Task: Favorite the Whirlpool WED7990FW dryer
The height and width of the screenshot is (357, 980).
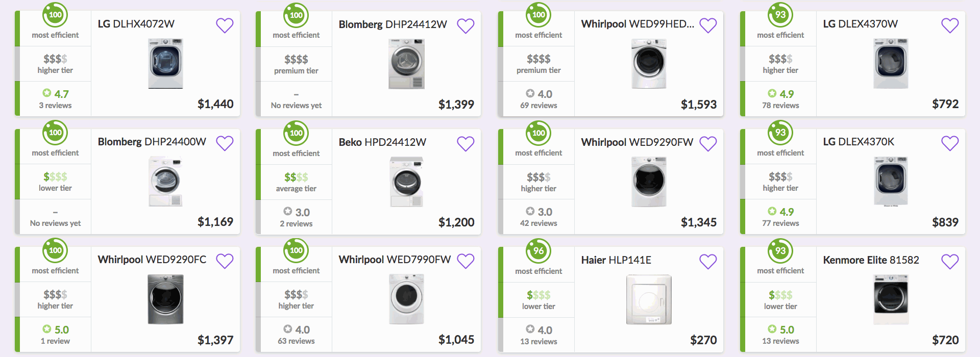Action: tap(465, 261)
